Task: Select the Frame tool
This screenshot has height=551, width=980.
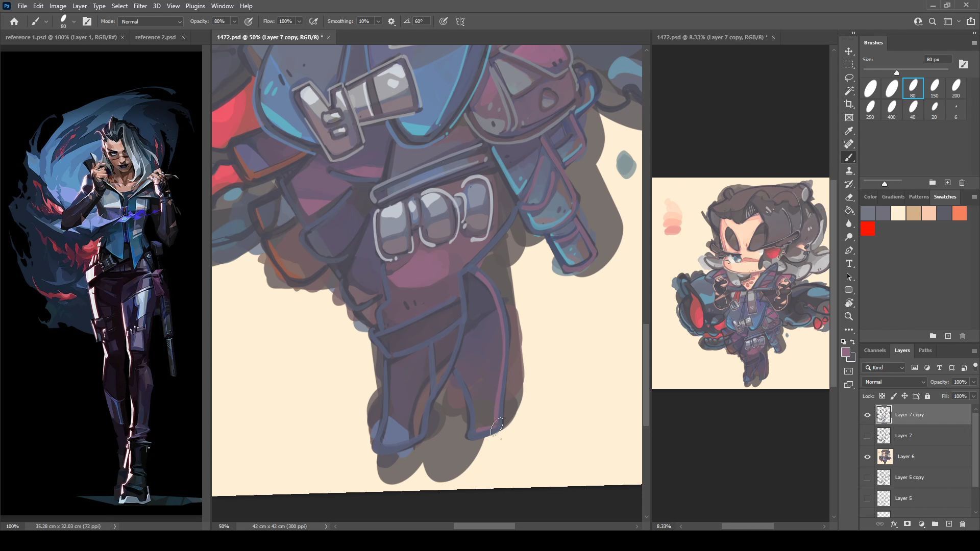Action: [849, 118]
